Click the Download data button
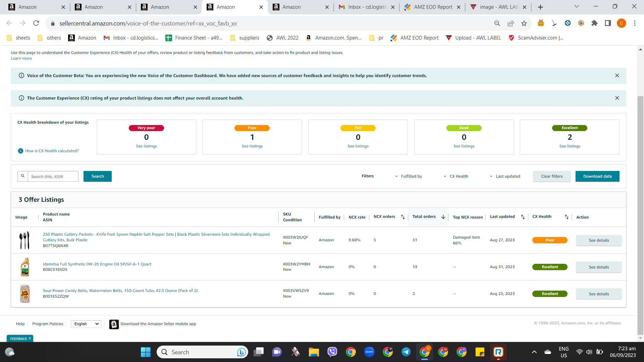This screenshot has width=644, height=362. coord(597,176)
